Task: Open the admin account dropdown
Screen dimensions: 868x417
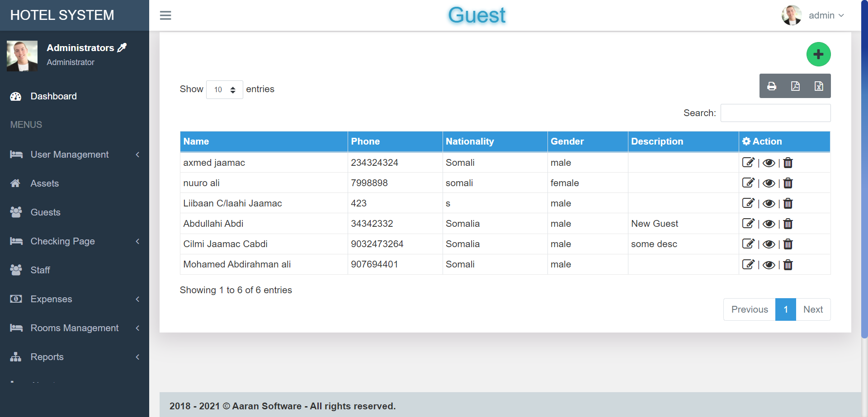Action: [826, 15]
